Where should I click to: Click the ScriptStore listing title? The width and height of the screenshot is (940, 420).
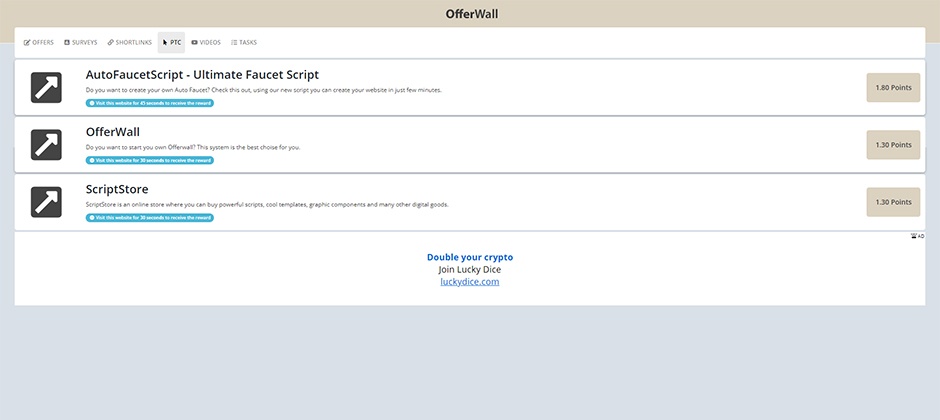point(117,189)
